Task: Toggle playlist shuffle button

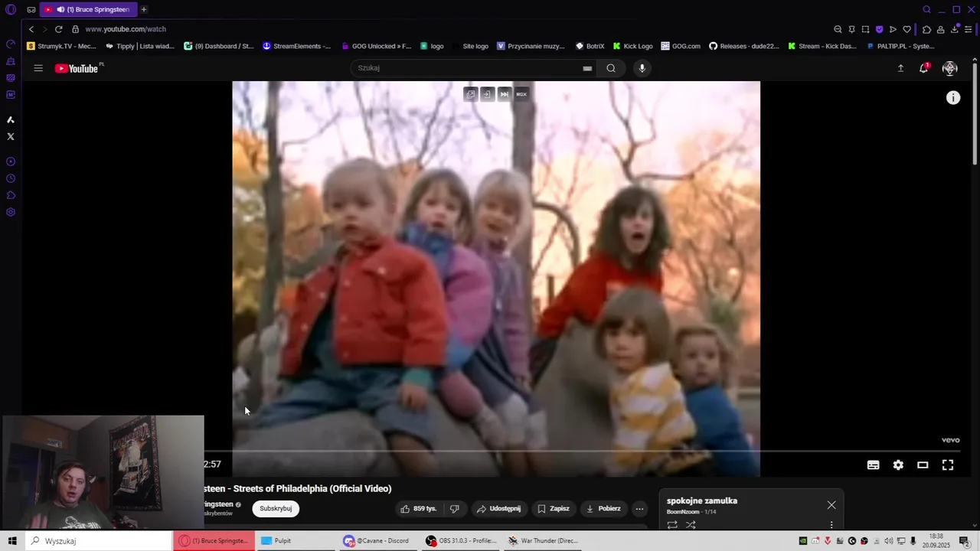Action: pyautogui.click(x=691, y=525)
